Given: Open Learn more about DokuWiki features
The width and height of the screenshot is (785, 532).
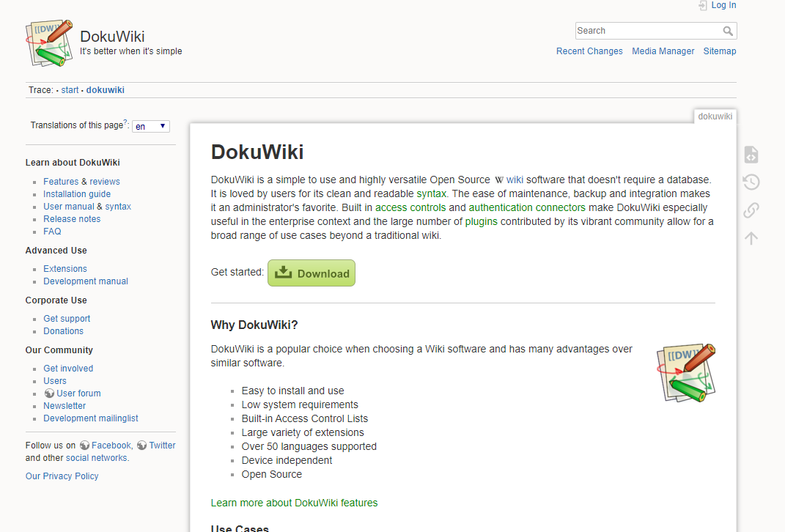Looking at the screenshot, I should pos(295,503).
